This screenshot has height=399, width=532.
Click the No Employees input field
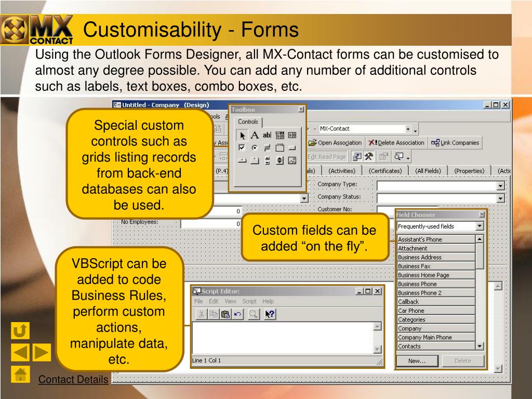tap(211, 223)
